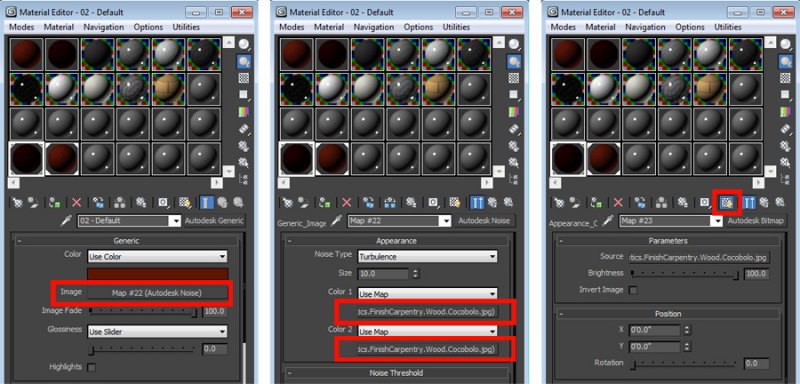
Task: Open the Navigation menu in the 02 - Default editor
Action: click(x=104, y=27)
